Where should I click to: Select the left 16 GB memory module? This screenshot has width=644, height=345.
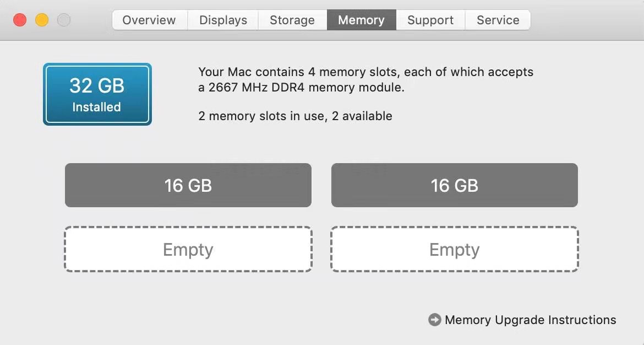coord(188,185)
